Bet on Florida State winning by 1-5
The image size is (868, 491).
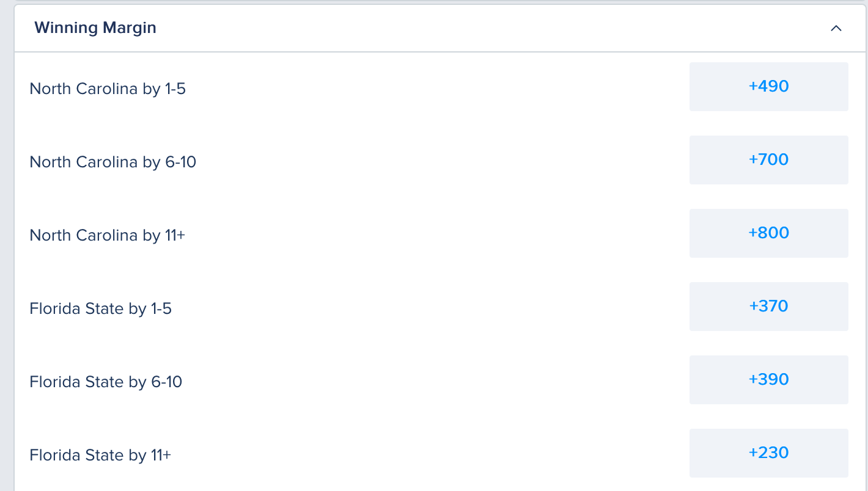coord(768,307)
